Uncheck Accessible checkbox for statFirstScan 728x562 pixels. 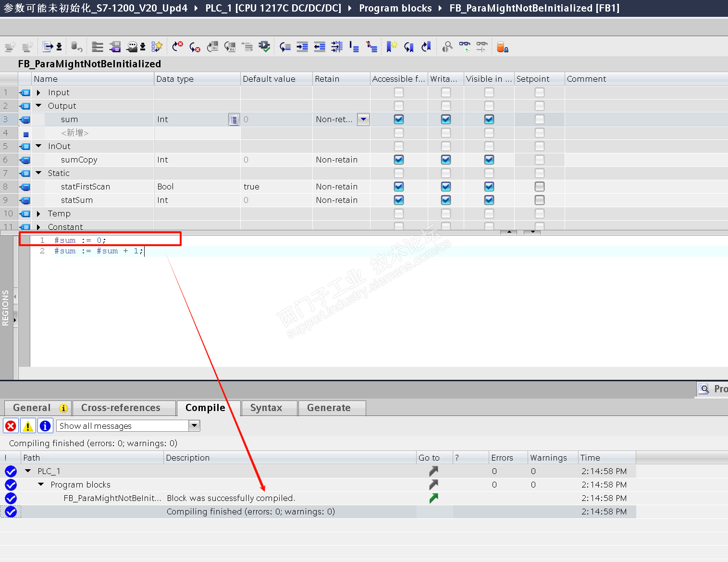[x=399, y=187]
